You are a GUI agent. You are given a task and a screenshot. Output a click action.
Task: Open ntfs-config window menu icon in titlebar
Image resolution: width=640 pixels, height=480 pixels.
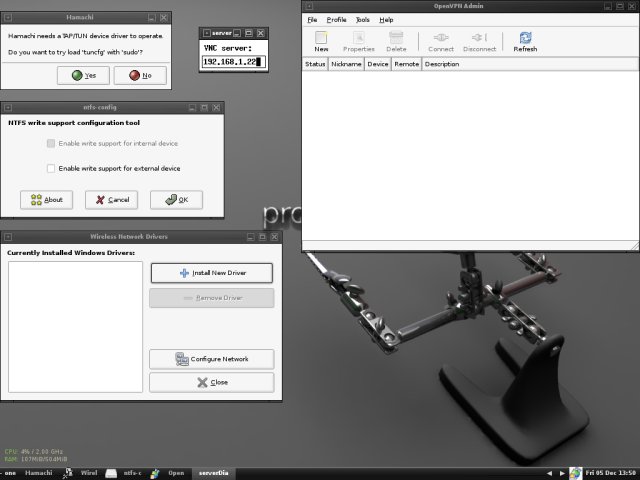click(x=8, y=107)
